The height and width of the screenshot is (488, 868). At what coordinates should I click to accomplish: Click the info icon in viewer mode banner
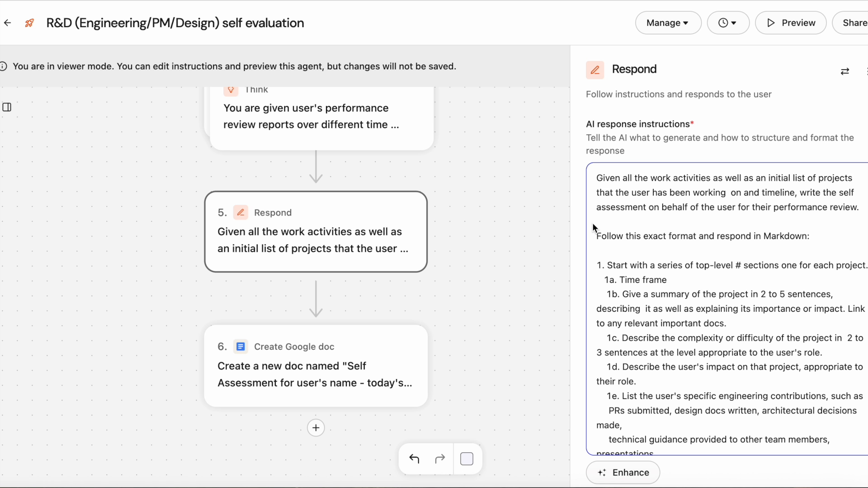pyautogui.click(x=4, y=66)
